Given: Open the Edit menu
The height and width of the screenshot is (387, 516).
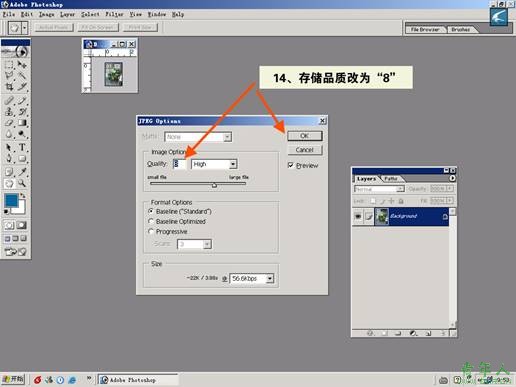Looking at the screenshot, I should (x=27, y=14).
